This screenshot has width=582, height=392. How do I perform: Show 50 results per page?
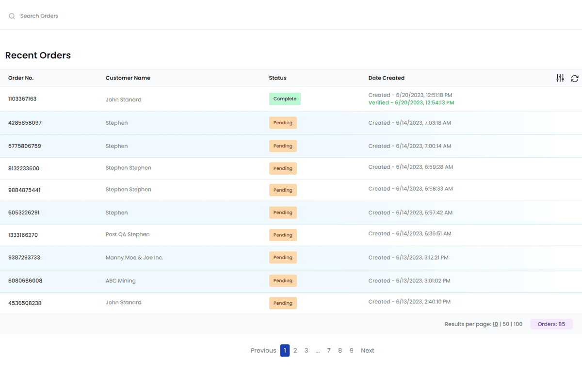pos(506,324)
